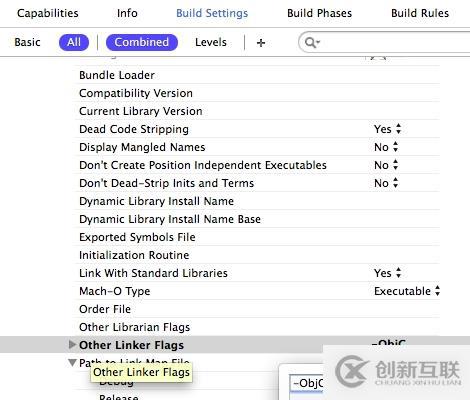The image size is (470, 400).
Task: Open the Dead Code Stripping Yes popup
Action: point(387,129)
